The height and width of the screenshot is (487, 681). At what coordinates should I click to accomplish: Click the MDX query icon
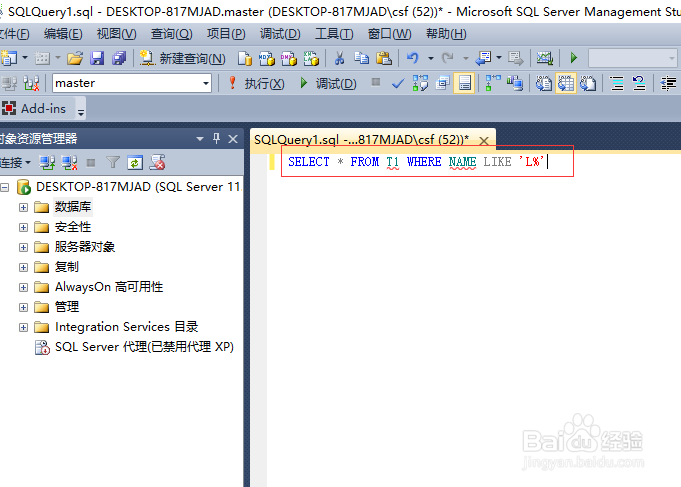tap(267, 58)
